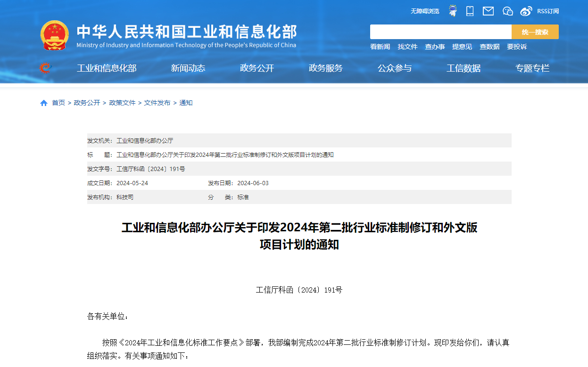The height and width of the screenshot is (367, 588).
Task: Open the accessibility assistant mascot icon
Action: click(453, 11)
